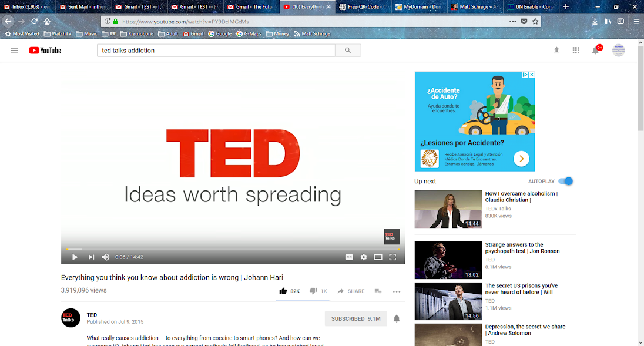Open the Matt Schrage feed bookmark

coord(312,33)
